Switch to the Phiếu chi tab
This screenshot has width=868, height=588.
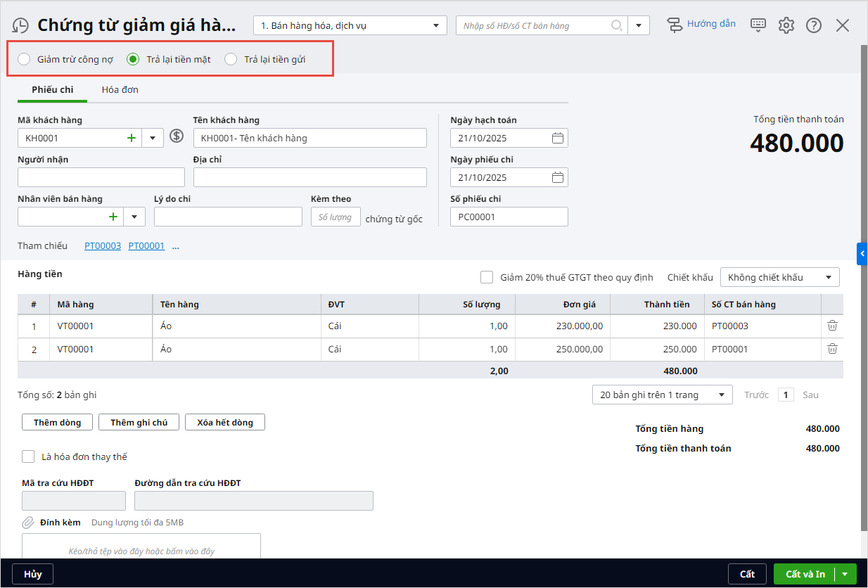click(x=53, y=90)
